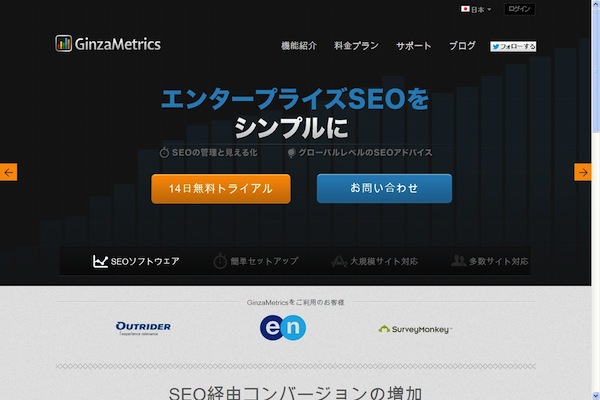
Task: Click the グローバルレベルのSEOアドバイス text
Action: click(365, 153)
